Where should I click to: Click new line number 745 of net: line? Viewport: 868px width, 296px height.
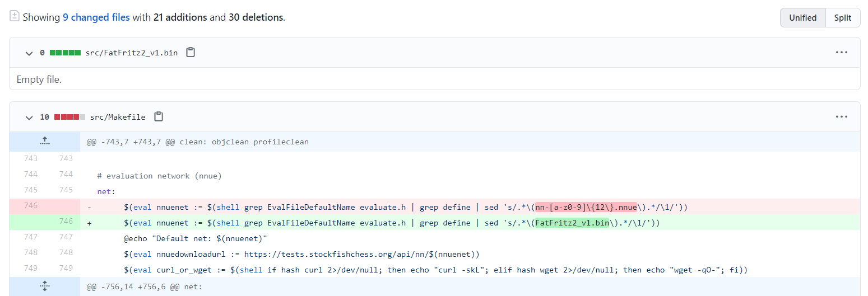pos(66,190)
